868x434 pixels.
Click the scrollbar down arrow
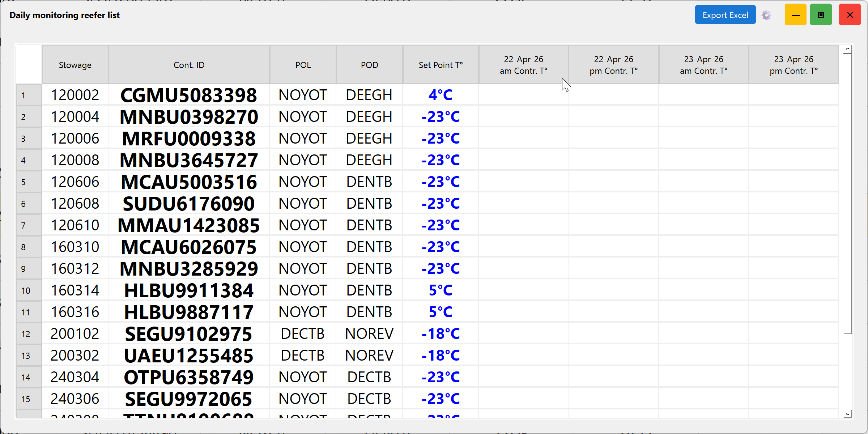pos(848,414)
